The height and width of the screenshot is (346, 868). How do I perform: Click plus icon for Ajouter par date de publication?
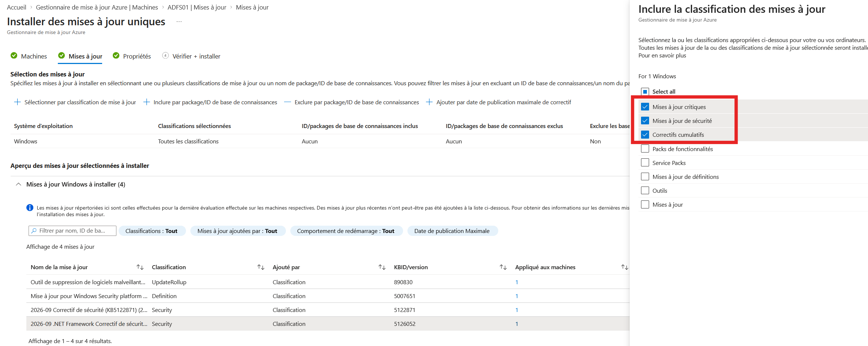coord(429,102)
